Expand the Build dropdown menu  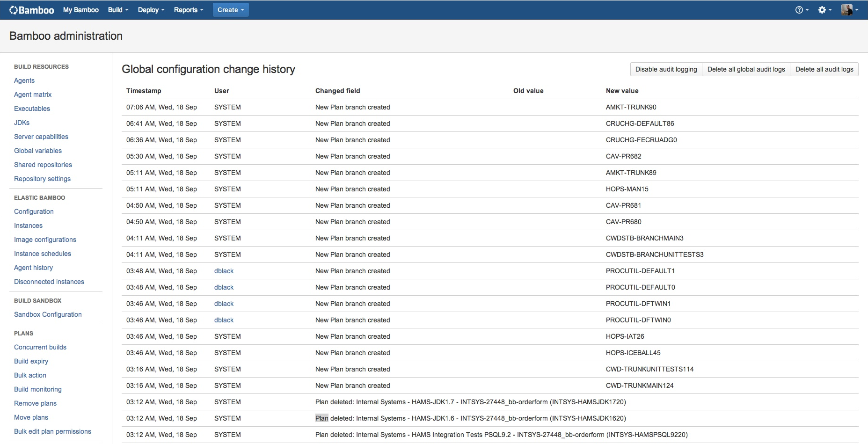click(118, 10)
